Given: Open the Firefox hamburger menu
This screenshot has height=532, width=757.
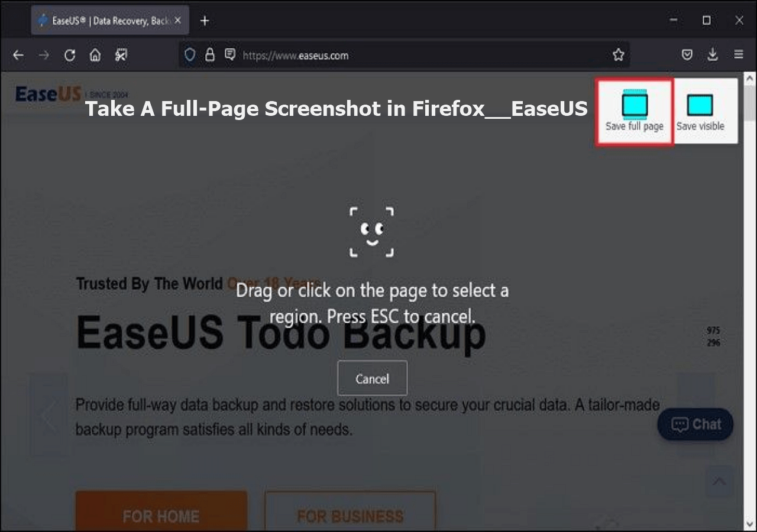Looking at the screenshot, I should pos(739,54).
